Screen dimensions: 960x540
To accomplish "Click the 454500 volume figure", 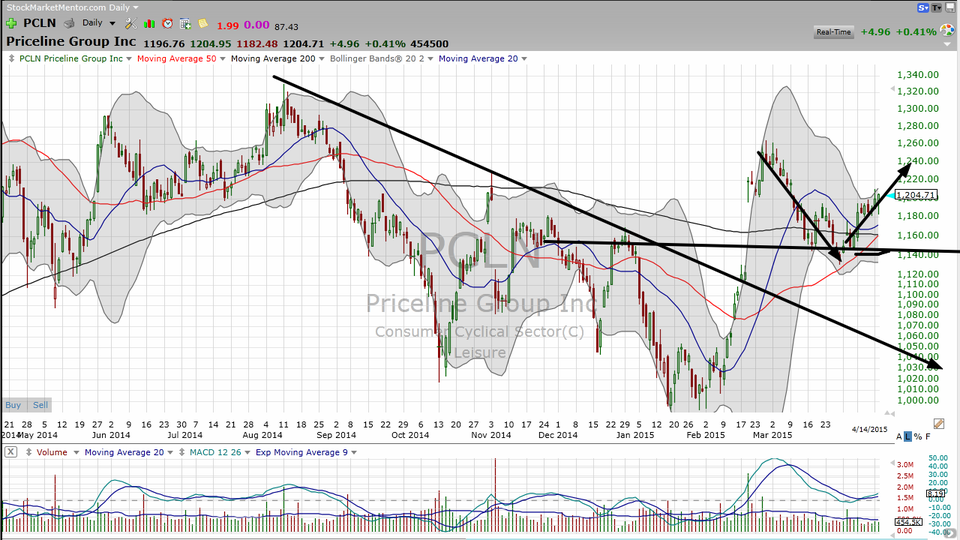I will tap(430, 44).
